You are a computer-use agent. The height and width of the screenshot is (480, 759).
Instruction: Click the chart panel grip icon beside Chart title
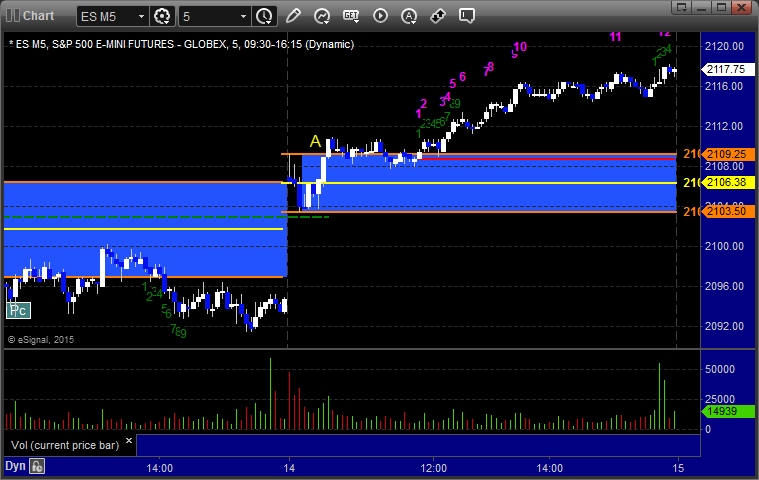coord(13,15)
